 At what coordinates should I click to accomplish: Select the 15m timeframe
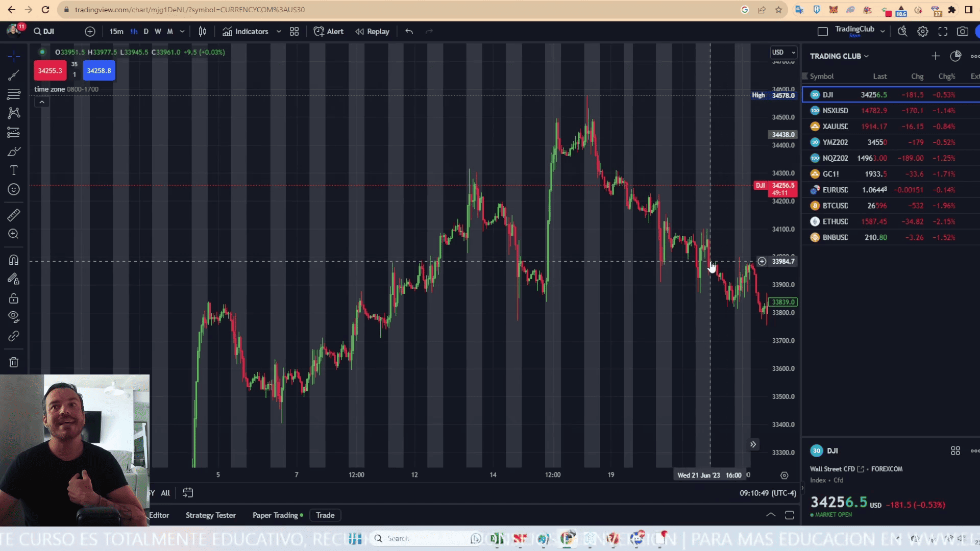(x=116, y=32)
